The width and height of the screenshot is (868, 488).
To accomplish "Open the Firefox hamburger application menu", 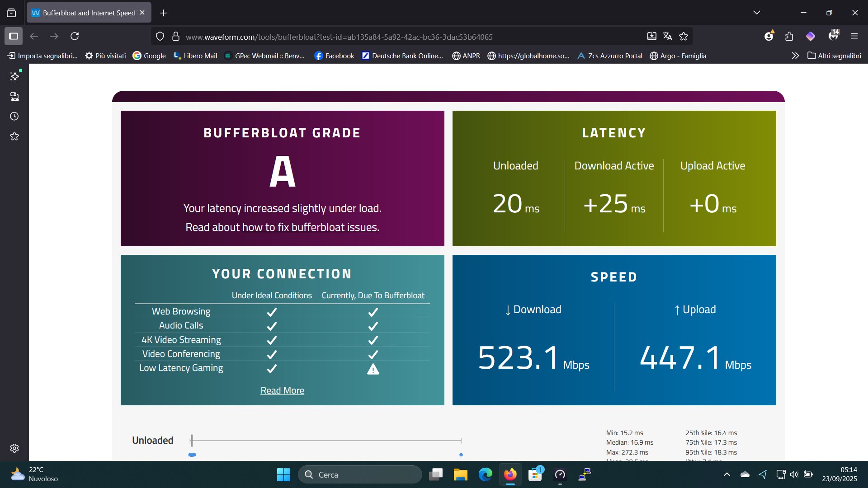I will [854, 36].
